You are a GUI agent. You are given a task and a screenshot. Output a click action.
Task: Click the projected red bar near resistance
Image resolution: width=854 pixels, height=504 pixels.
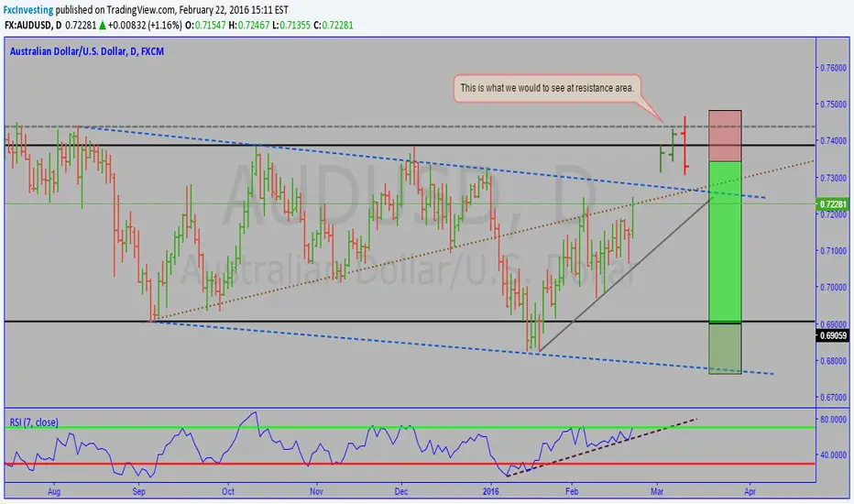684,146
